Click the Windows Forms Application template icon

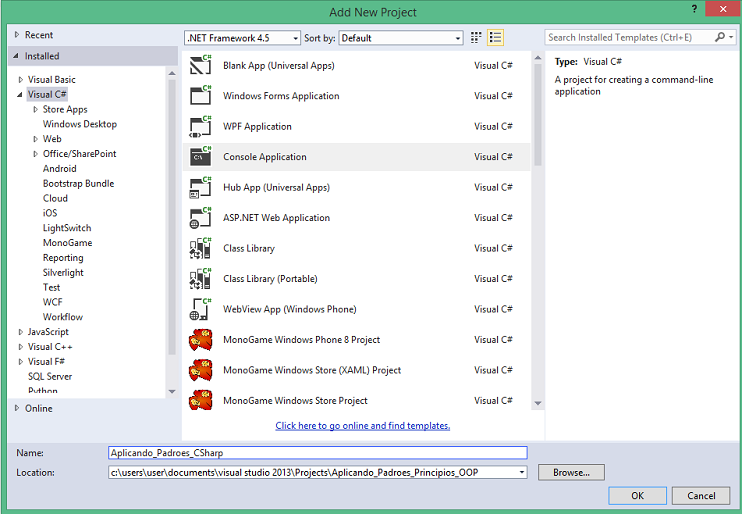(x=200, y=96)
